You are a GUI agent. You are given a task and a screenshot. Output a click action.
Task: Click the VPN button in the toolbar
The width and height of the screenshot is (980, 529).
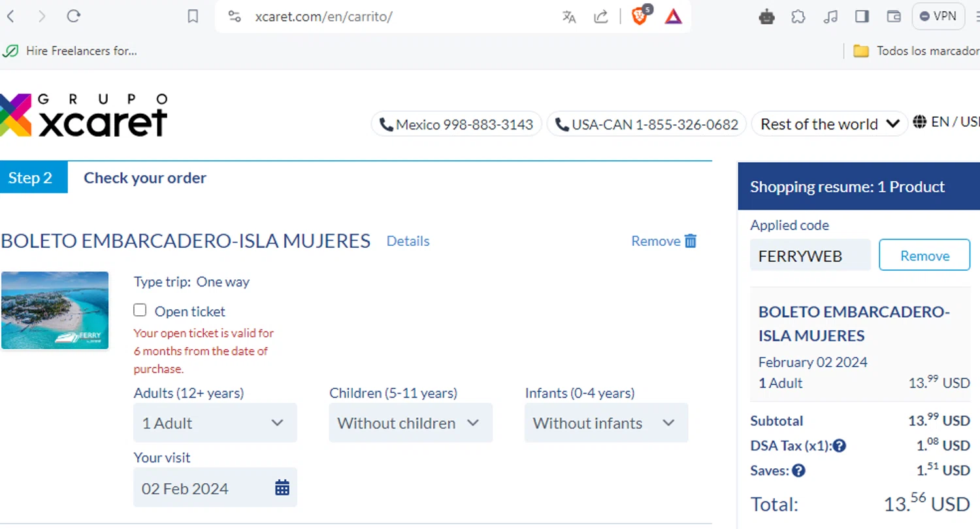tap(938, 16)
